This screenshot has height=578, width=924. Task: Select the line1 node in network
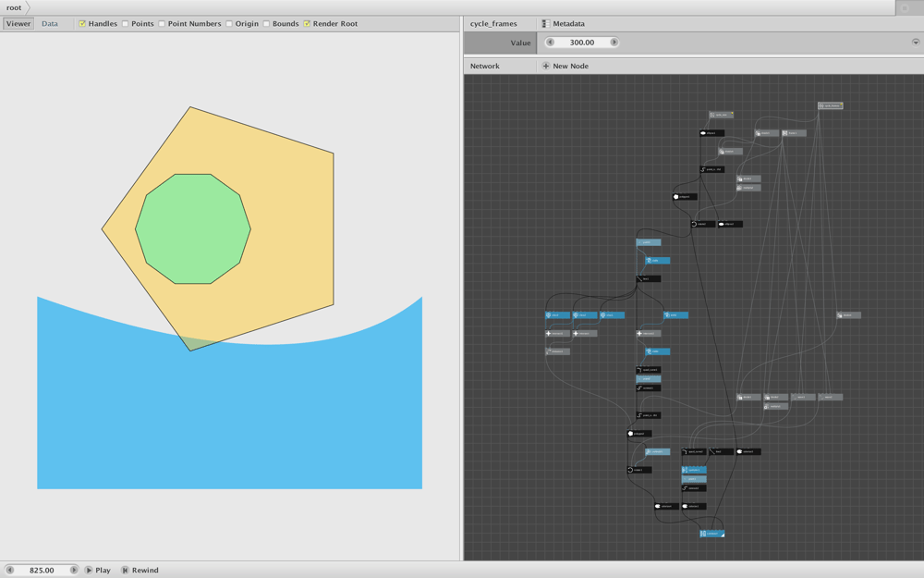coord(649,279)
